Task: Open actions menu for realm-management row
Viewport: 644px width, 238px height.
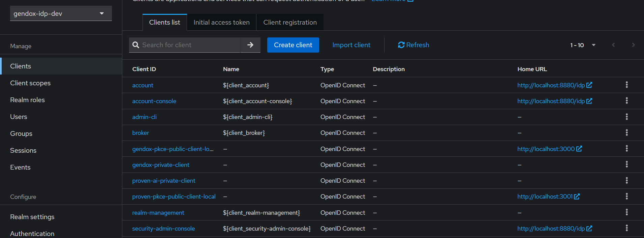Action: [626, 212]
